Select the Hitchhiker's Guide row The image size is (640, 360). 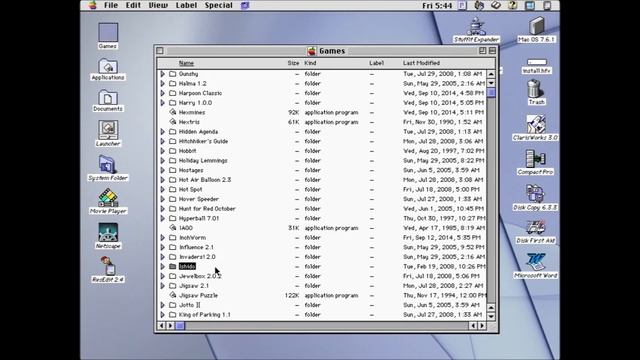pos(322,141)
